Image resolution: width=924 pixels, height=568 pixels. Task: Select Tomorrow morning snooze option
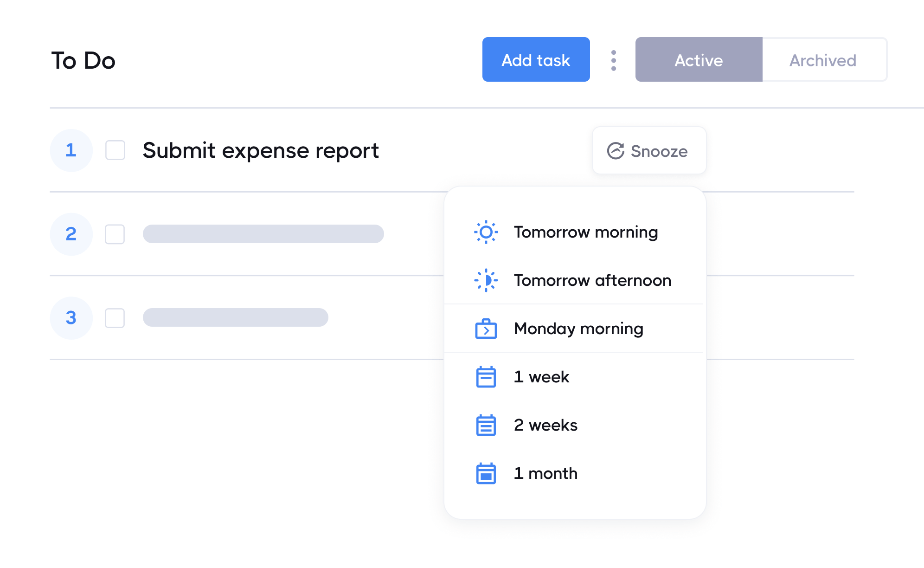[x=585, y=232]
